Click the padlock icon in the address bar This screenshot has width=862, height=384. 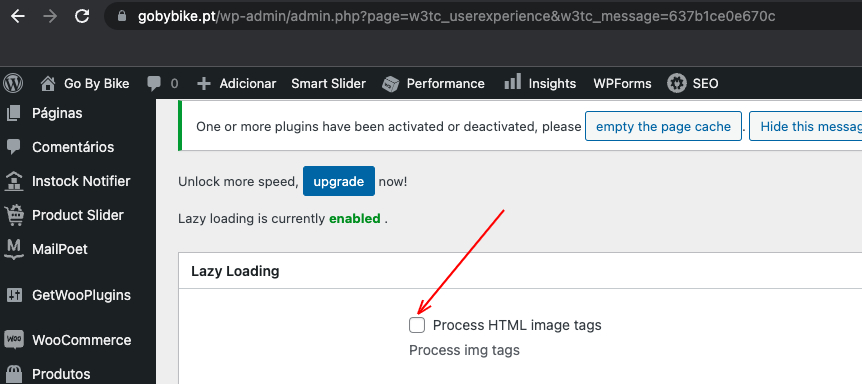click(122, 16)
